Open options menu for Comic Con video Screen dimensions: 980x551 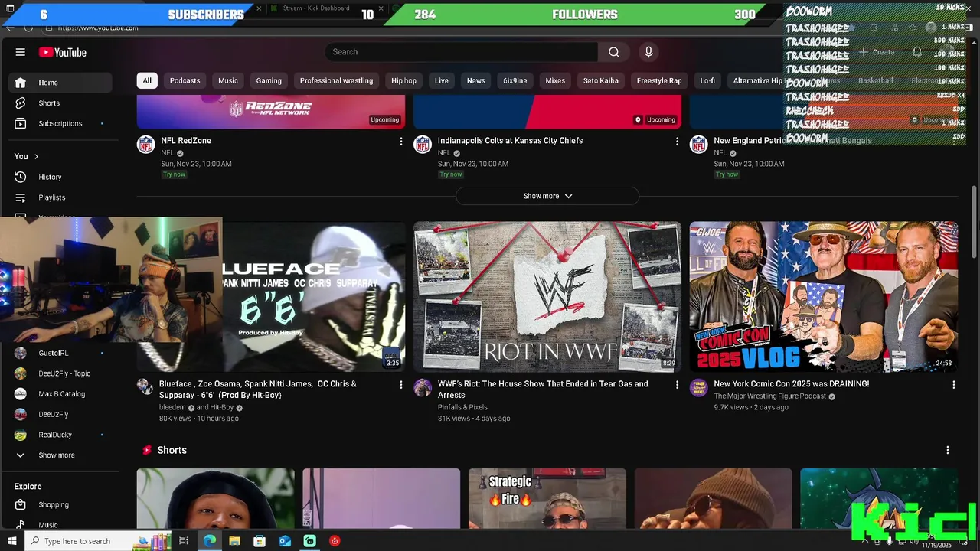pyautogui.click(x=953, y=385)
